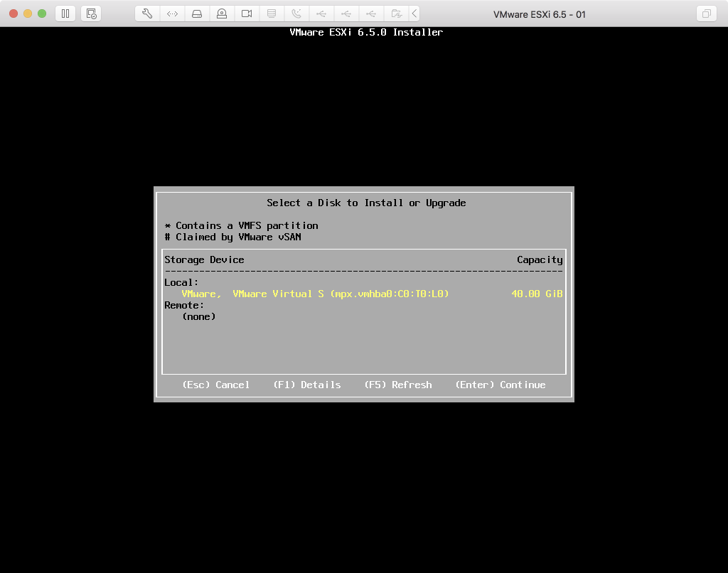The width and height of the screenshot is (728, 573).
Task: Select the VMware Virtual S disk row
Action: (315, 294)
